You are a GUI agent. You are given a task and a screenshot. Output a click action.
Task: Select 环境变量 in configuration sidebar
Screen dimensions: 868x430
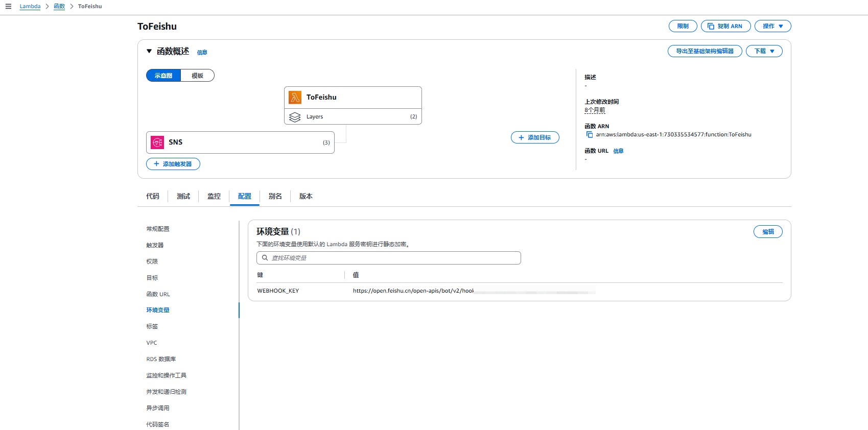[x=158, y=310]
